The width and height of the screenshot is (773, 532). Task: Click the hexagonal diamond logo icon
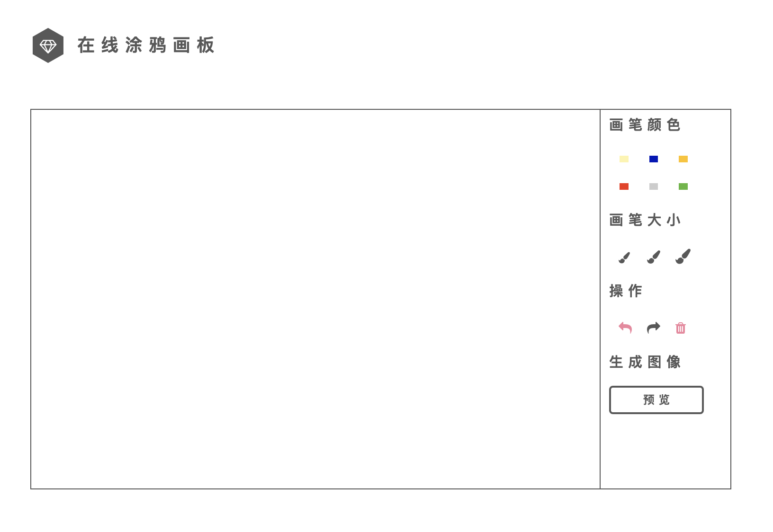(x=48, y=45)
